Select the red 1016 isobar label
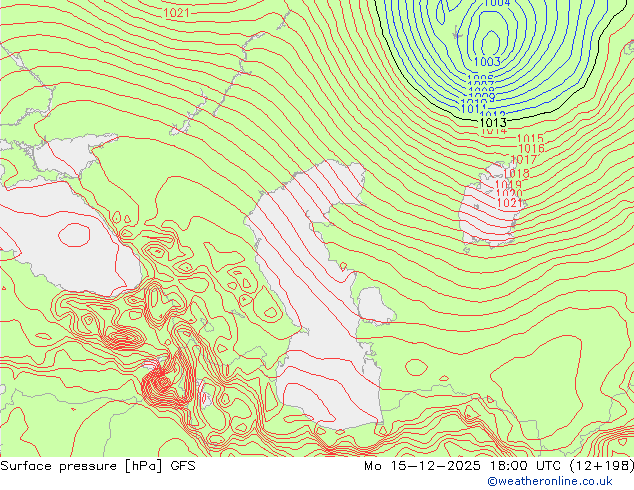 click(x=531, y=149)
